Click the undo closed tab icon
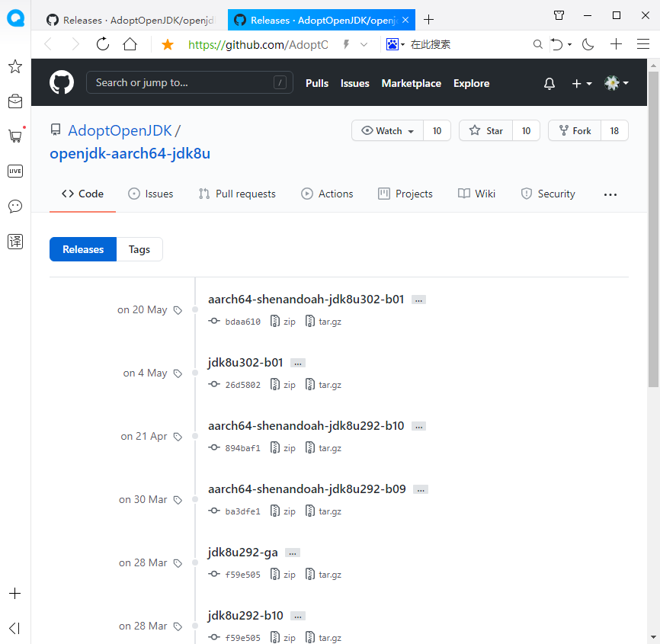This screenshot has width=660, height=644. [x=556, y=44]
